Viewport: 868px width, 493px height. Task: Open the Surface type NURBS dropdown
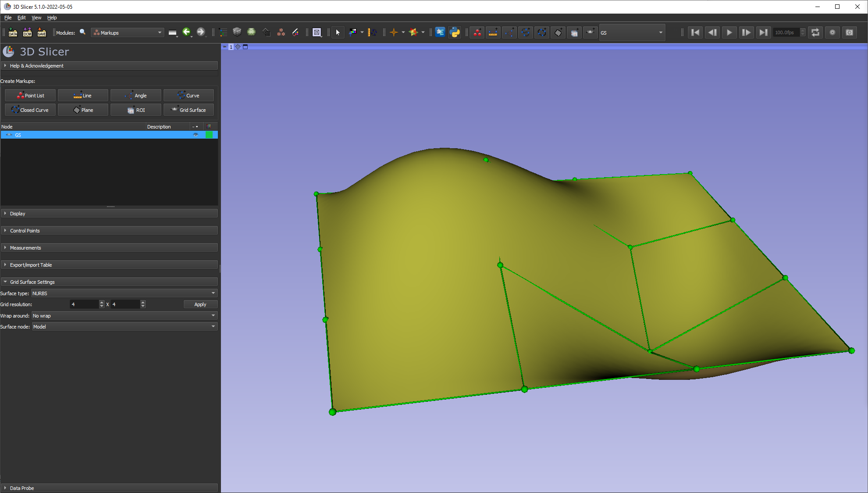(124, 293)
